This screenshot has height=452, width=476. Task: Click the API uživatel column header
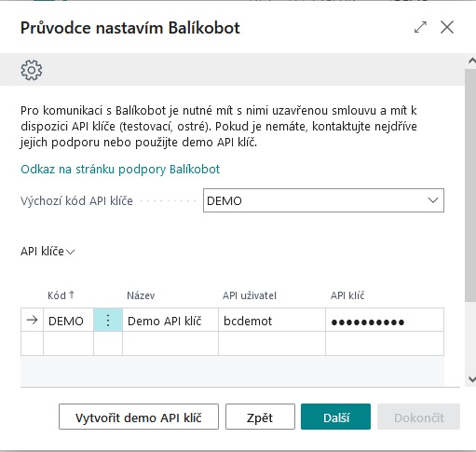[x=250, y=295]
